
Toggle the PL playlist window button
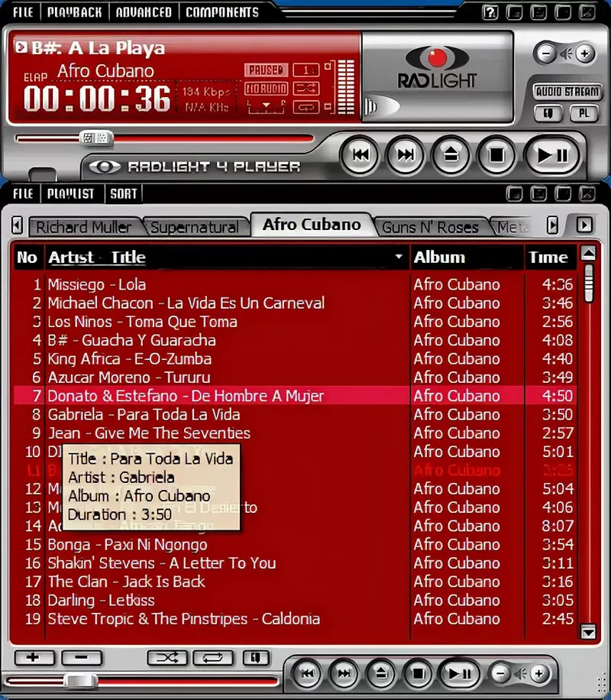click(x=584, y=113)
